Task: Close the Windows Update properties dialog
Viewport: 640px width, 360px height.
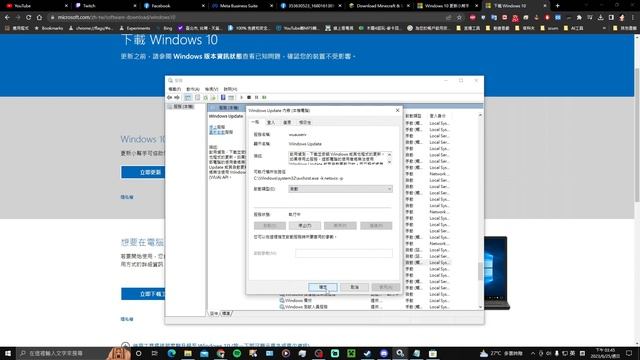Action: pyautogui.click(x=398, y=110)
